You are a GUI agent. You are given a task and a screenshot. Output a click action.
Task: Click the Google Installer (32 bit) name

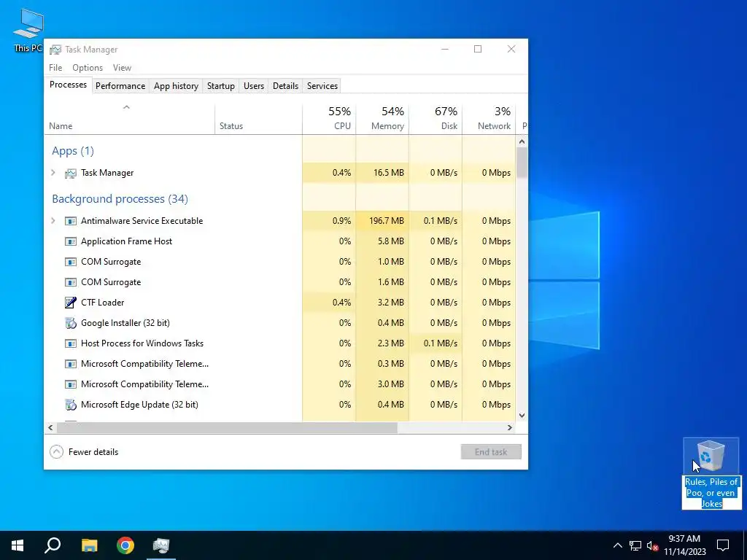point(125,323)
